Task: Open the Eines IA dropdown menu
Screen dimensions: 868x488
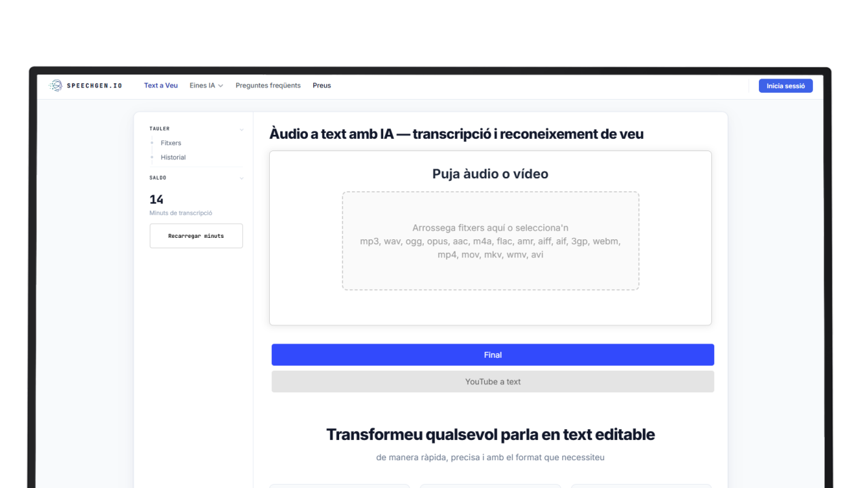Action: (206, 85)
